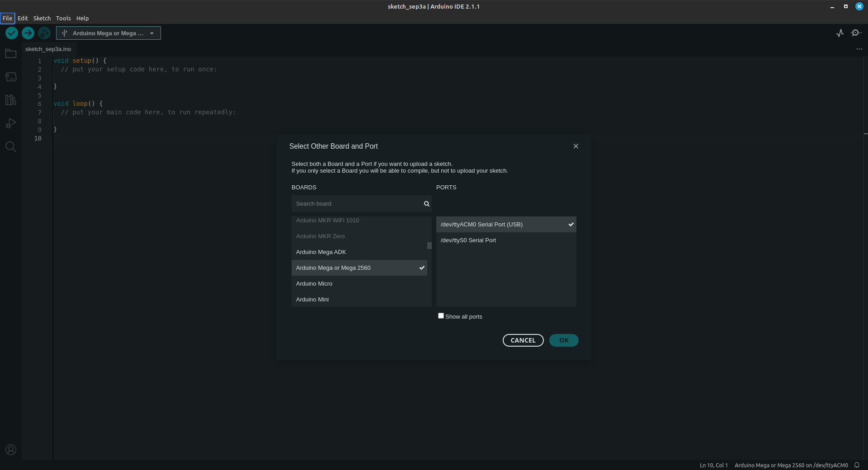
Task: Open the File menu
Action: click(7, 18)
